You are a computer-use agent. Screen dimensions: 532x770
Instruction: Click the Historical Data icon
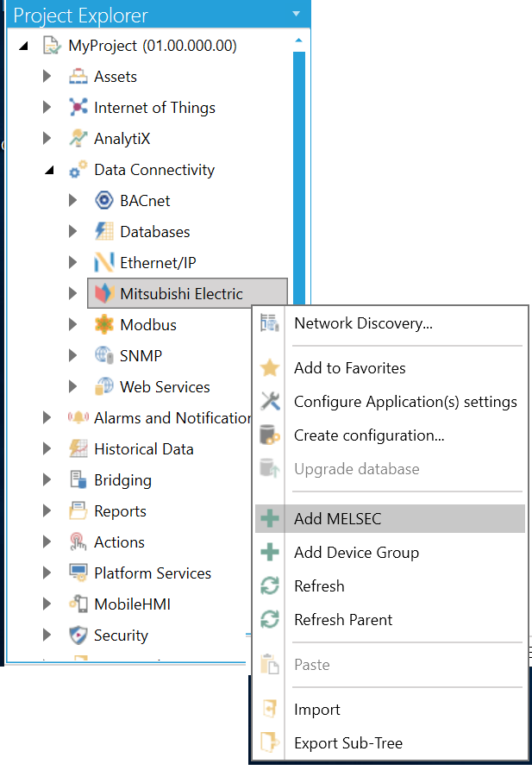click(78, 449)
